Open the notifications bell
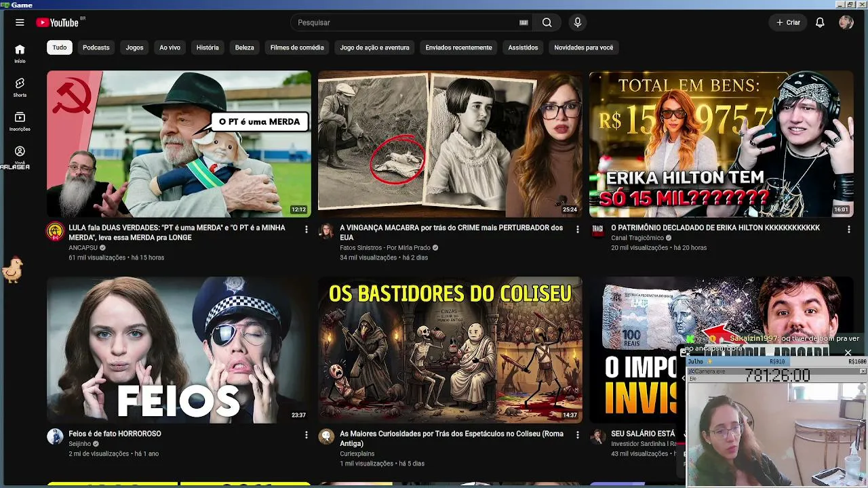 tap(820, 22)
